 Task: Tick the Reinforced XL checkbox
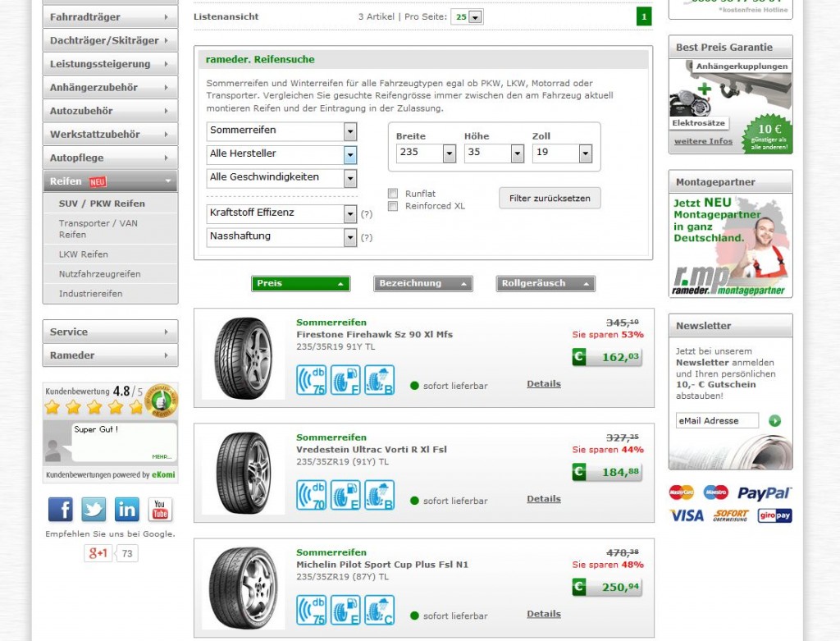pos(393,206)
